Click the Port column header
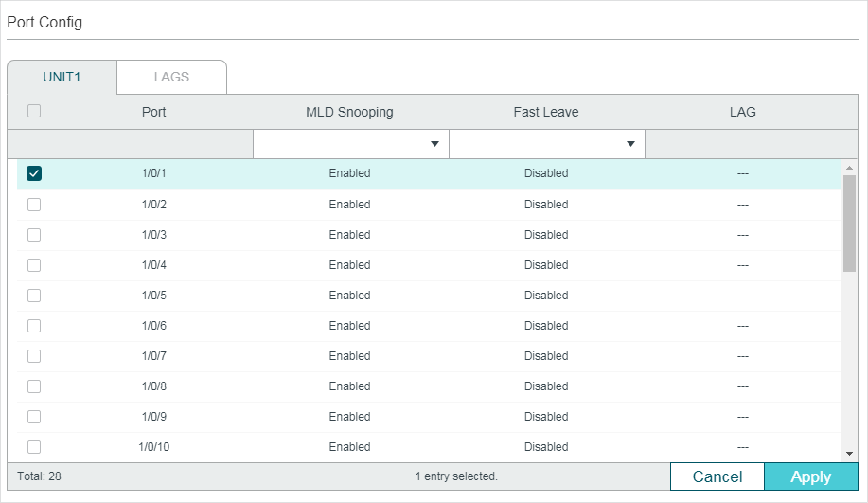The image size is (868, 503). coord(153,112)
